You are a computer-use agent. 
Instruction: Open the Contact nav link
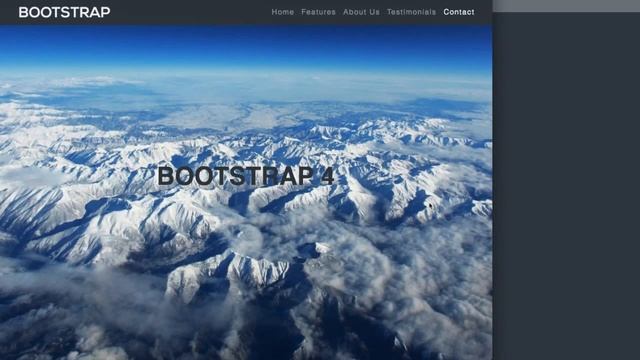pyautogui.click(x=459, y=12)
